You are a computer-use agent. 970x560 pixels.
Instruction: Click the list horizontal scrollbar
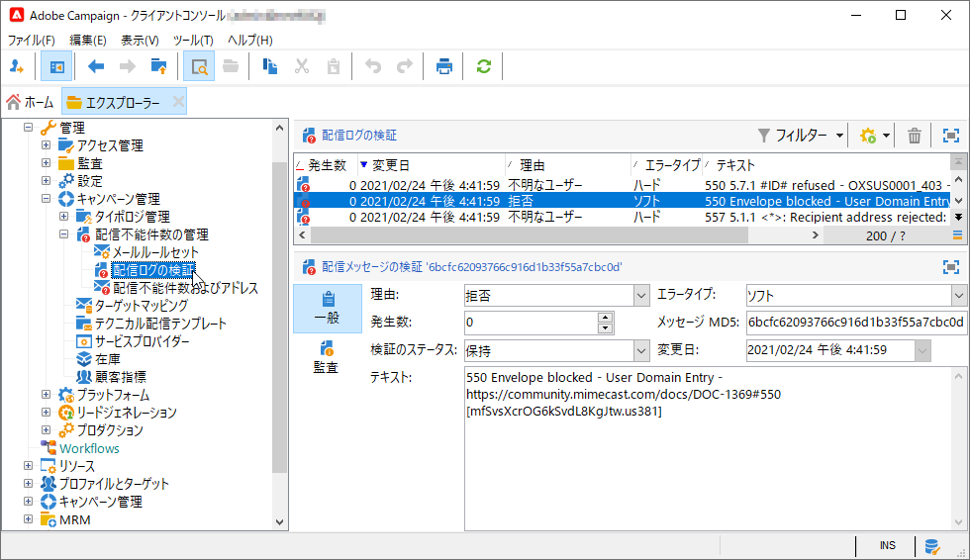529,235
